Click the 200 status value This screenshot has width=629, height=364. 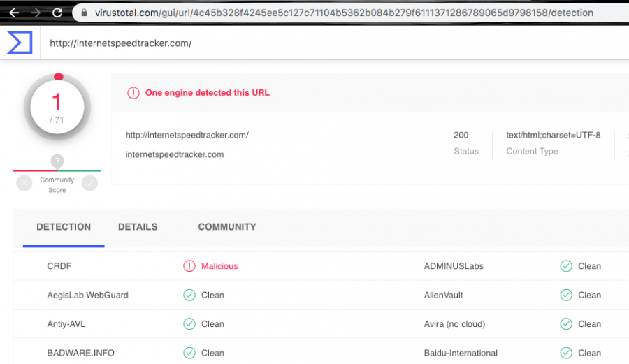pos(461,135)
